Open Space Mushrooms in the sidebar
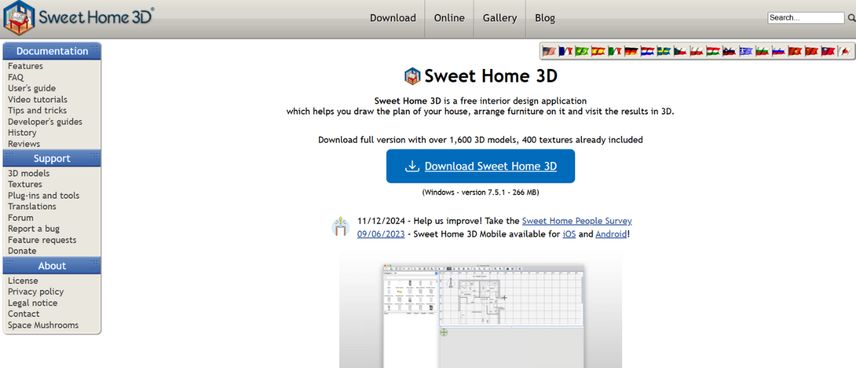This screenshot has width=856, height=368. click(43, 325)
